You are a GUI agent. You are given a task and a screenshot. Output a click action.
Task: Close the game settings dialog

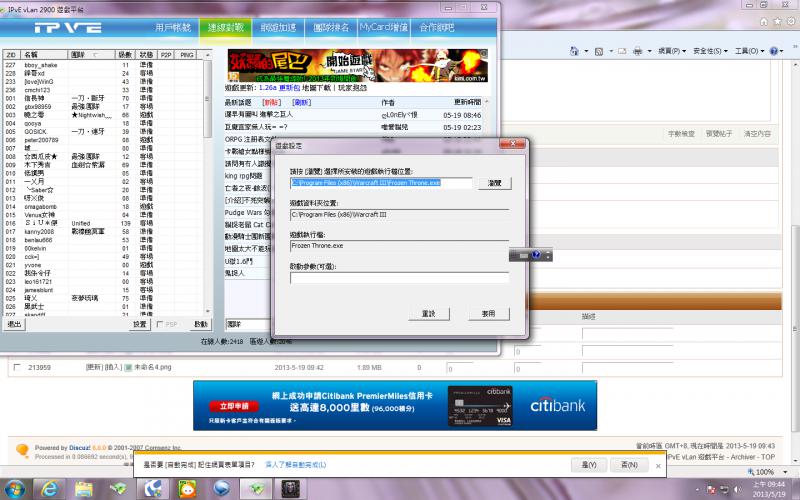(x=512, y=144)
